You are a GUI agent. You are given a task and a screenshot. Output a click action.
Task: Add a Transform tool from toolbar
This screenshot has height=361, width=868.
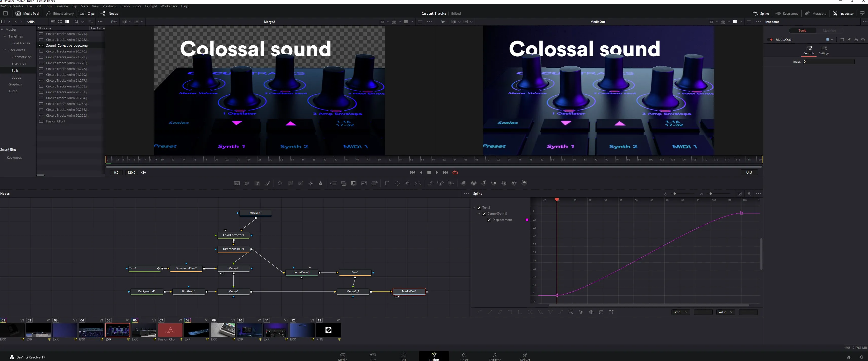coord(374,183)
